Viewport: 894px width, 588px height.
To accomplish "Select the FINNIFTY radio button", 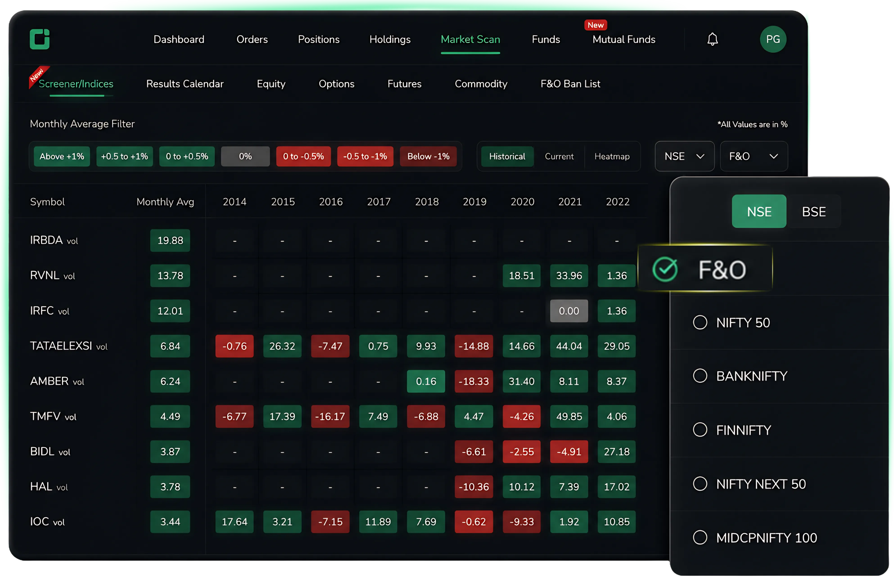I will pos(700,430).
